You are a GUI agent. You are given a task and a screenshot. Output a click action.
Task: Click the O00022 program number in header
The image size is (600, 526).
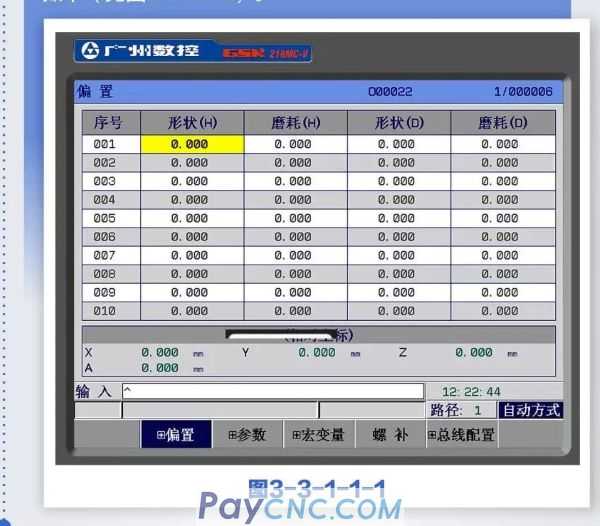point(390,92)
